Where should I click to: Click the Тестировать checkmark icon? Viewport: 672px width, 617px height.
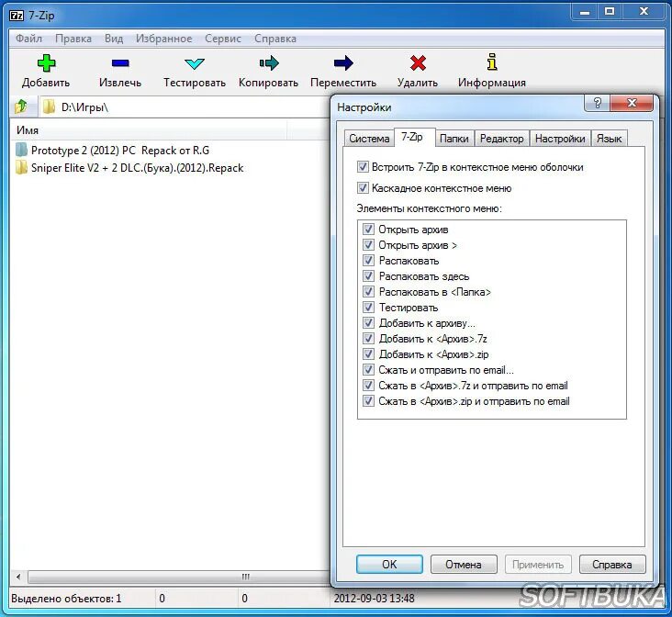194,64
